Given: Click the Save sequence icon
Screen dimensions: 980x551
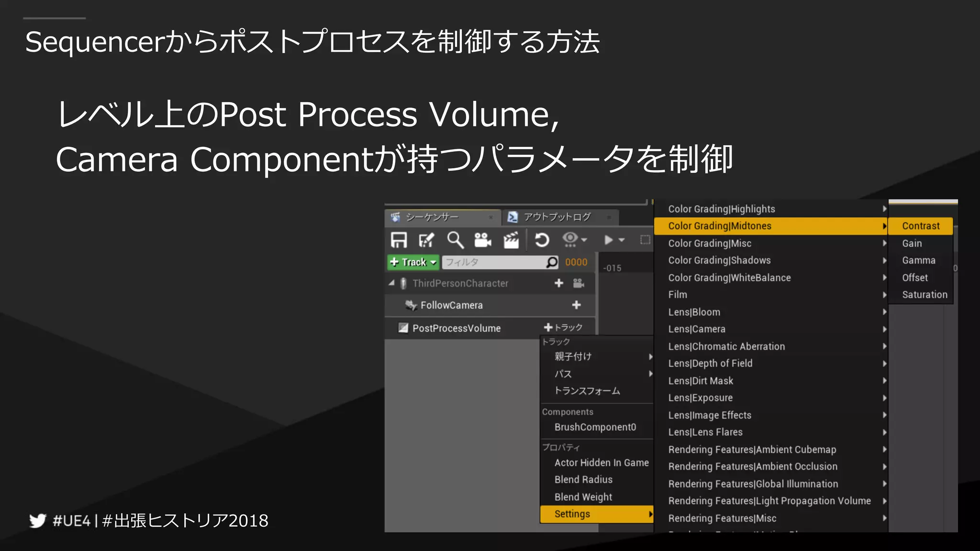Looking at the screenshot, I should tap(399, 240).
